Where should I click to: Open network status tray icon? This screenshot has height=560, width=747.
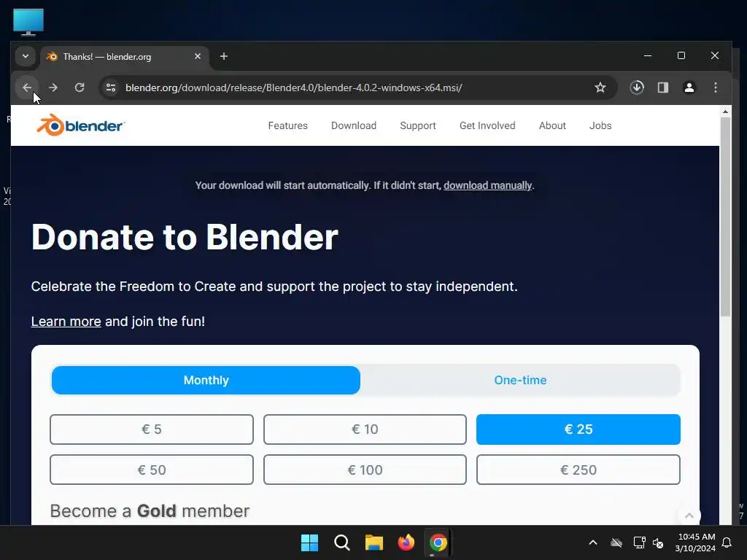tap(639, 542)
